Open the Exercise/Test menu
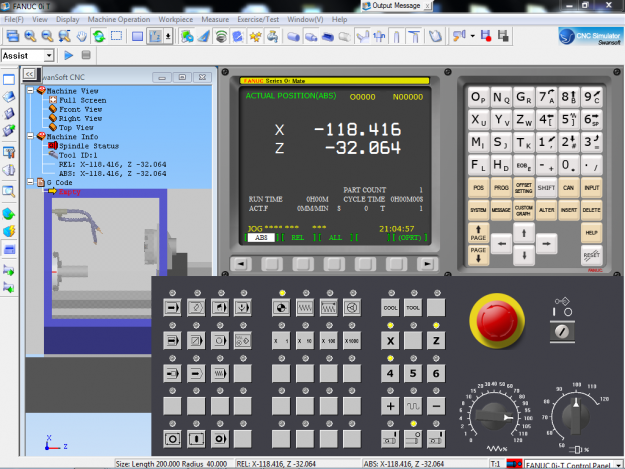Viewport: 625px width, 469px height. click(258, 19)
